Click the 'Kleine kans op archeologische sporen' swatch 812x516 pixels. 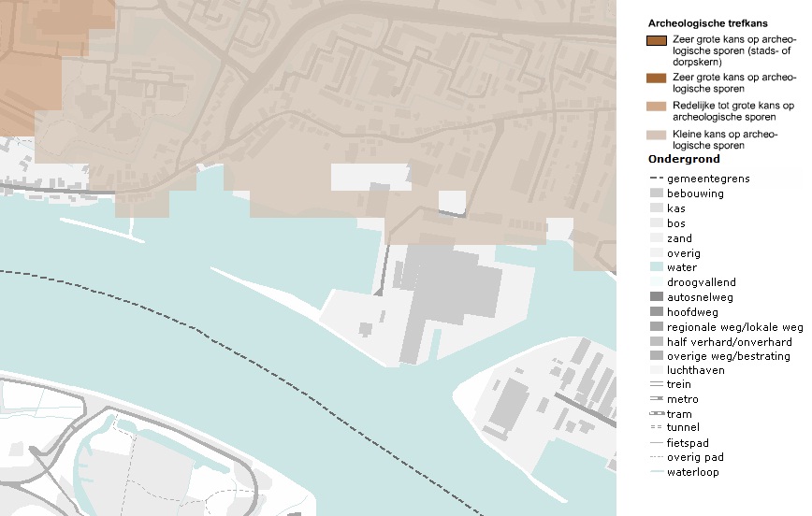click(656, 136)
